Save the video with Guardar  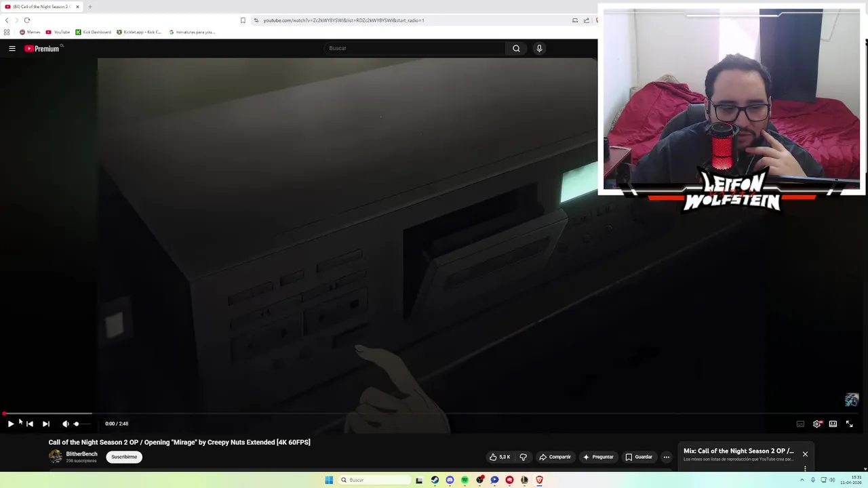(639, 457)
